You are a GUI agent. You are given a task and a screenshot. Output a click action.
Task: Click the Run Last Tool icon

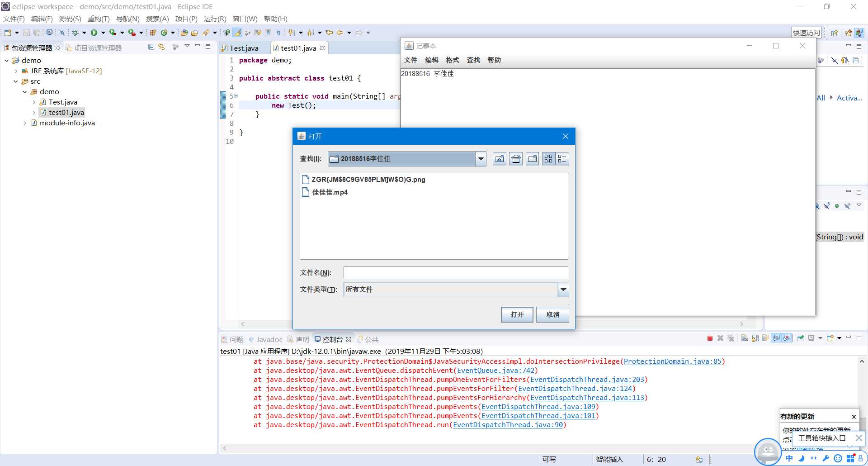coord(132,33)
